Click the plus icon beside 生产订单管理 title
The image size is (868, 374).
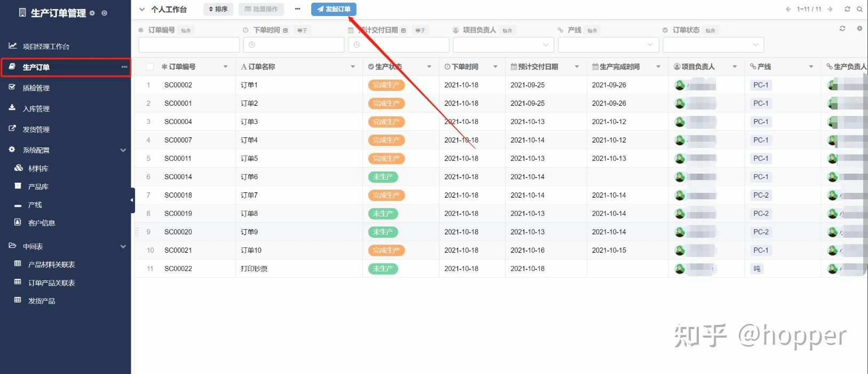104,13
